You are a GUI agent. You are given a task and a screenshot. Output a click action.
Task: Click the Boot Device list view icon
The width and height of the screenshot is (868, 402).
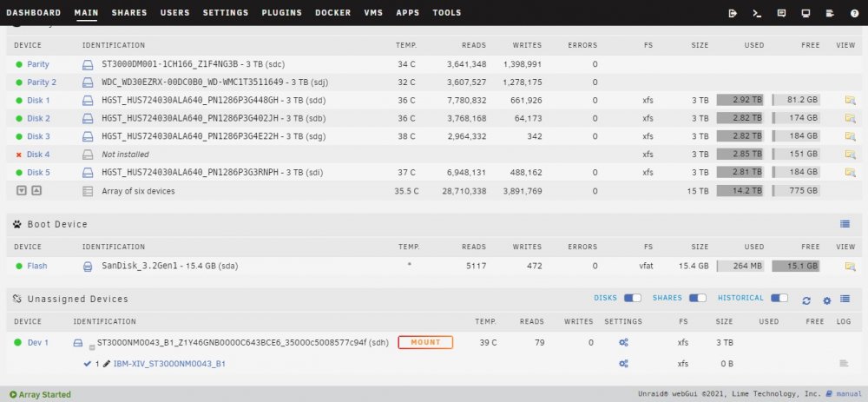tap(845, 224)
